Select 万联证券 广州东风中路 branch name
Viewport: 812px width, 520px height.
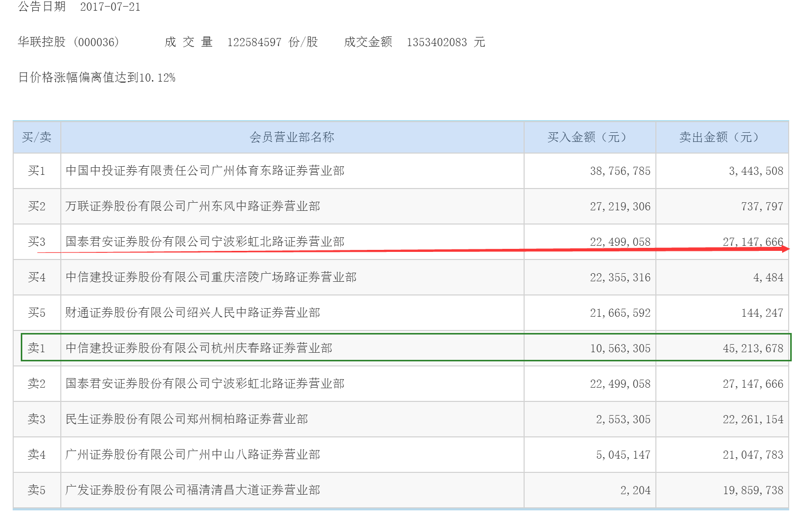pyautogui.click(x=193, y=206)
